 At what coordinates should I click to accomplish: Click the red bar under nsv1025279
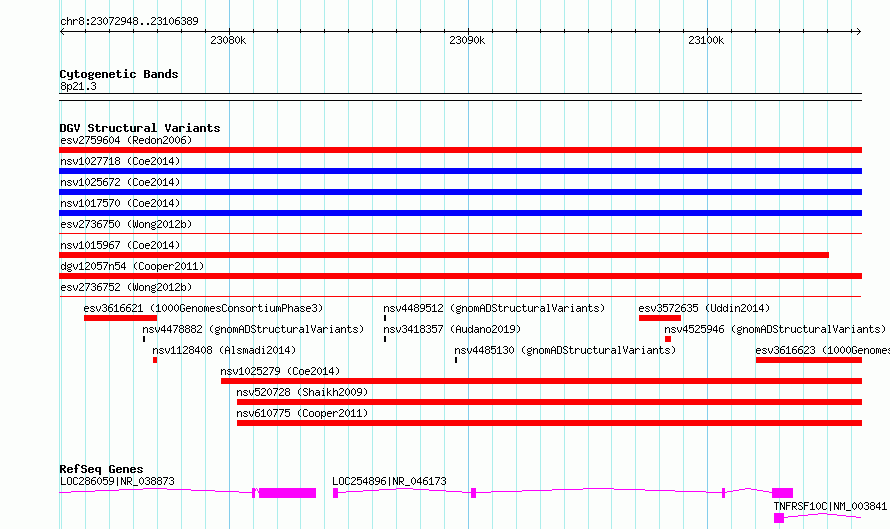(x=541, y=381)
